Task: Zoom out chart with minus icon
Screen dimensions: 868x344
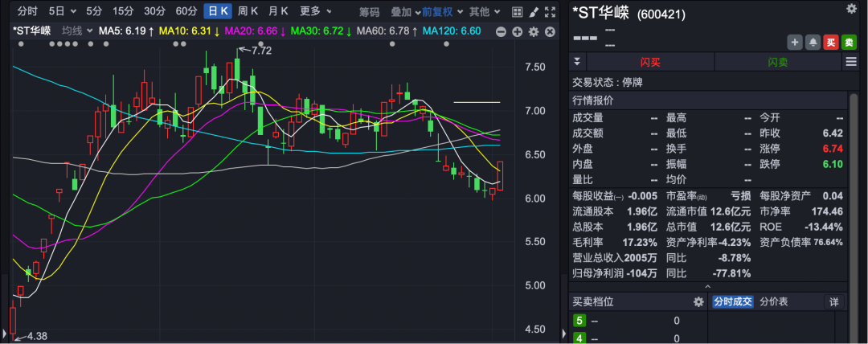Action: pyautogui.click(x=502, y=31)
